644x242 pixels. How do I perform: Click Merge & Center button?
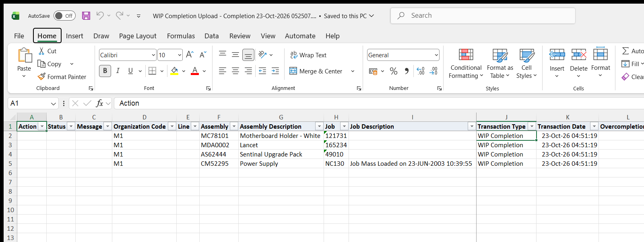pos(316,71)
